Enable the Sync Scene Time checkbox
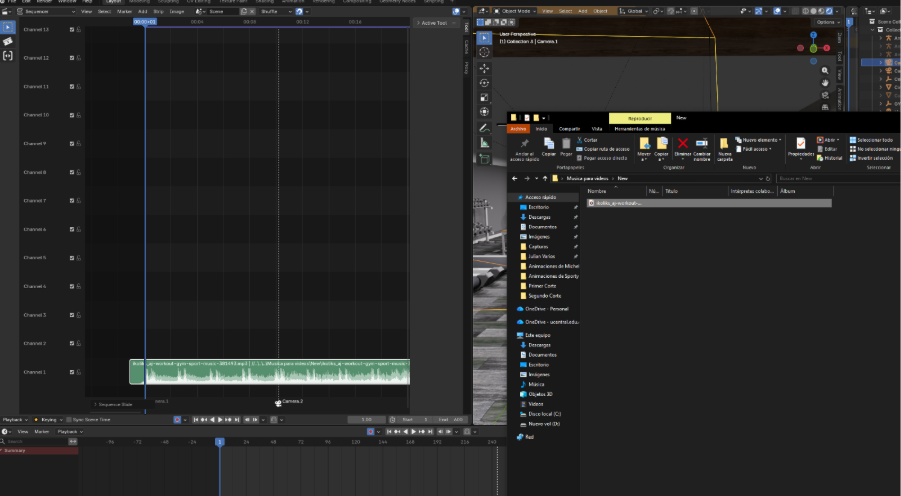The height and width of the screenshot is (496, 901). (x=69, y=420)
